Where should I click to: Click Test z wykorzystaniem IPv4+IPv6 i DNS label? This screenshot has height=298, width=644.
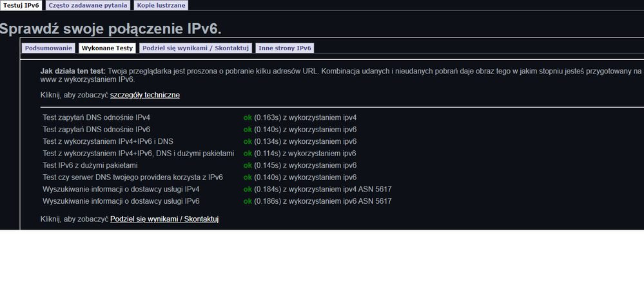click(x=108, y=141)
